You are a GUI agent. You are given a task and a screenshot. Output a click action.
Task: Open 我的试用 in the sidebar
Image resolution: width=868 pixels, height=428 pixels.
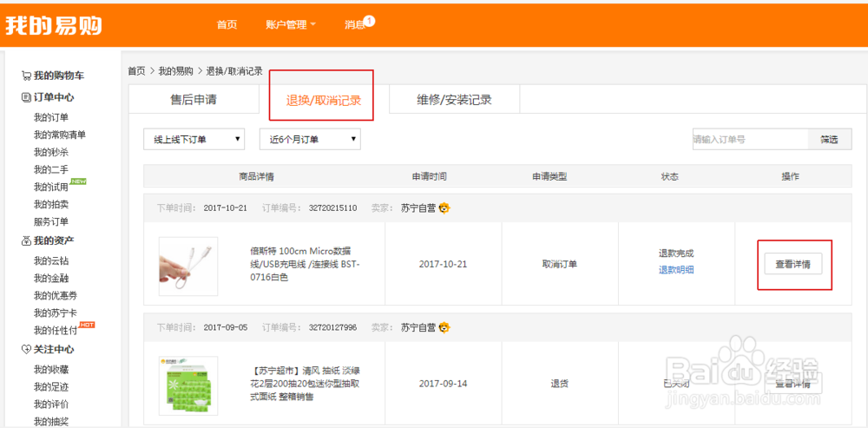[x=51, y=188]
